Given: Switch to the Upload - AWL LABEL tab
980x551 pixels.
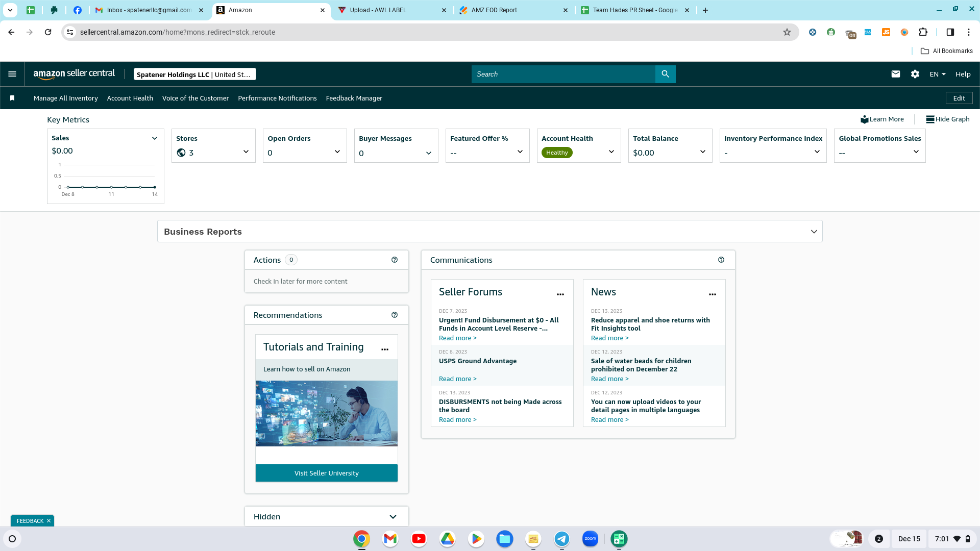Looking at the screenshot, I should [x=391, y=10].
